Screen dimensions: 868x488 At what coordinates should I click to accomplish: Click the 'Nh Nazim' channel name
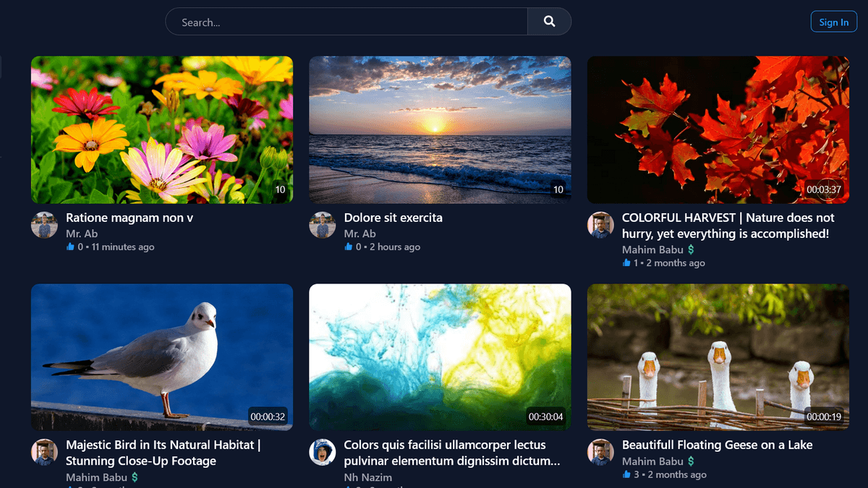(x=368, y=477)
